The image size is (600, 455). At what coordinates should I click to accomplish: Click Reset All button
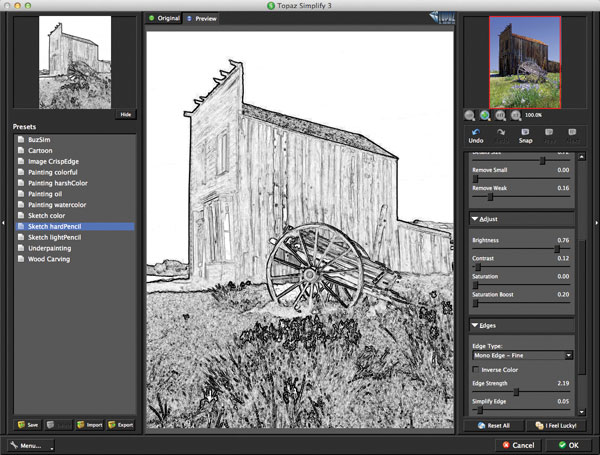[493, 426]
